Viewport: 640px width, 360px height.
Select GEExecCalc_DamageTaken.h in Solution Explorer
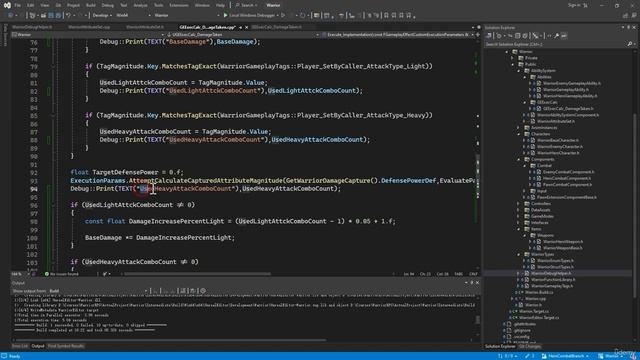[568, 109]
